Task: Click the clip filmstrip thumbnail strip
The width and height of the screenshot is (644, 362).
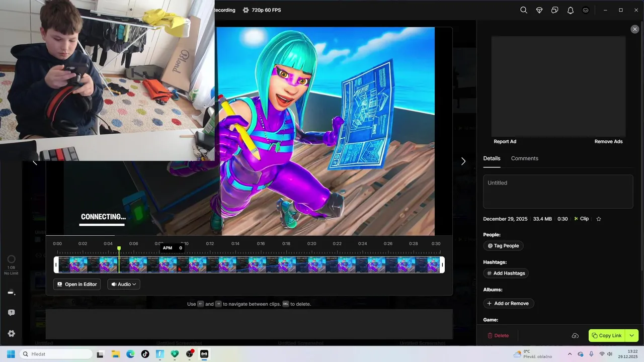Action: pos(249,265)
